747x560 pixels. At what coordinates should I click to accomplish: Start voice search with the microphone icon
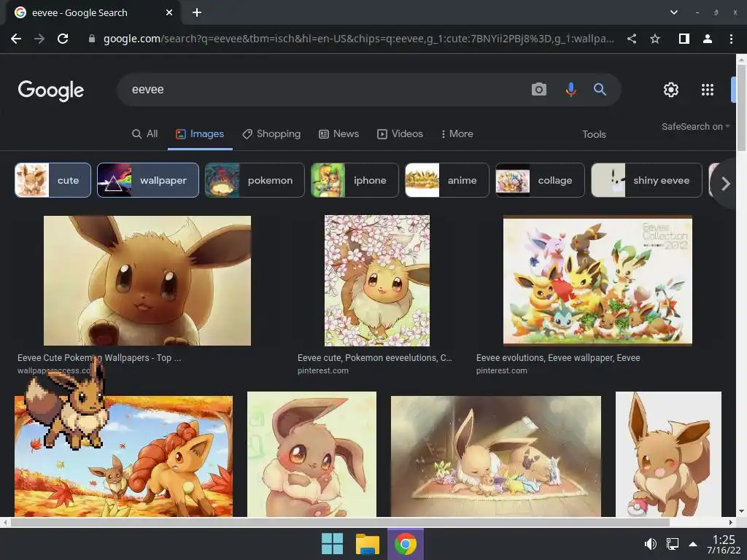point(570,89)
